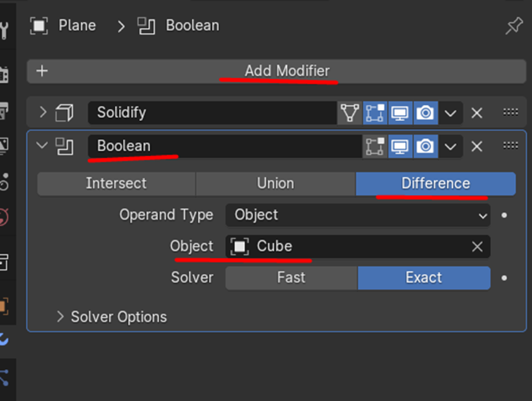Clear the Cube object field

click(477, 247)
